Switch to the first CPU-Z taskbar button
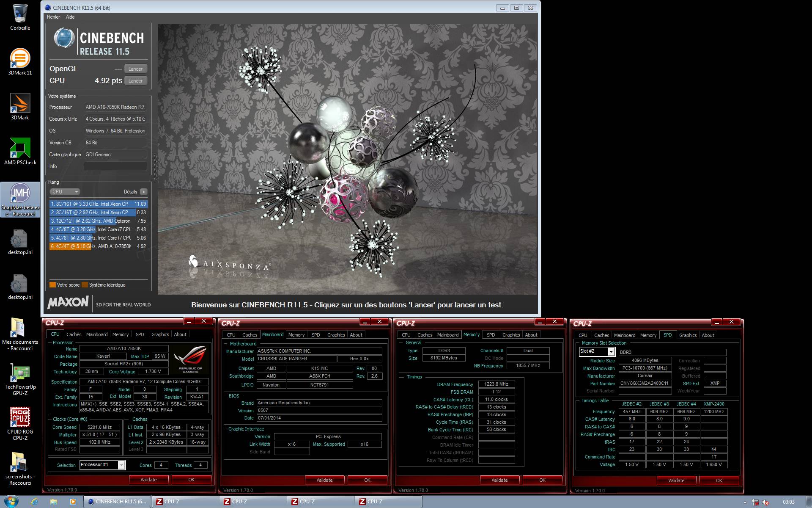 click(x=185, y=502)
